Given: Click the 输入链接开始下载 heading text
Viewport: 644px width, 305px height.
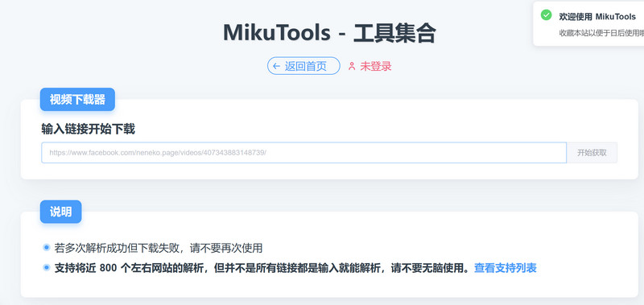Looking at the screenshot, I should 88,130.
